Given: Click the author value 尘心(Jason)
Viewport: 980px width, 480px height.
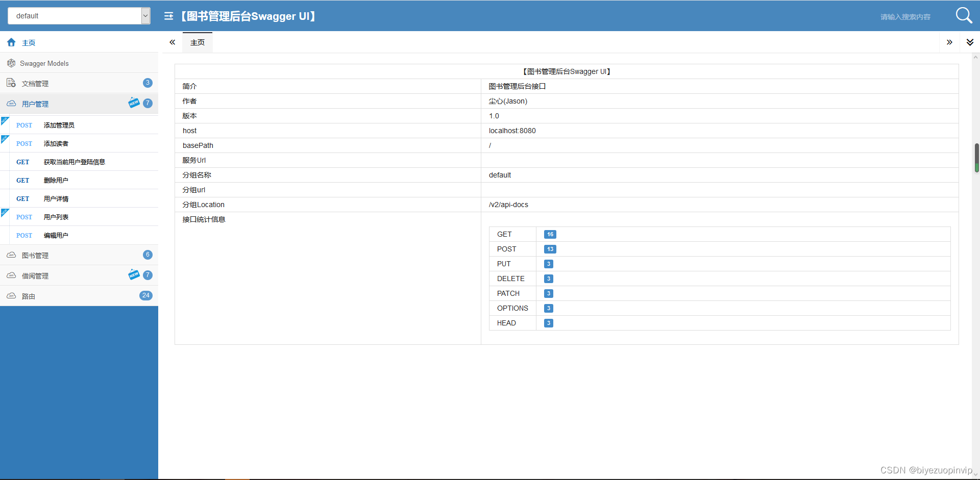Looking at the screenshot, I should click(508, 101).
